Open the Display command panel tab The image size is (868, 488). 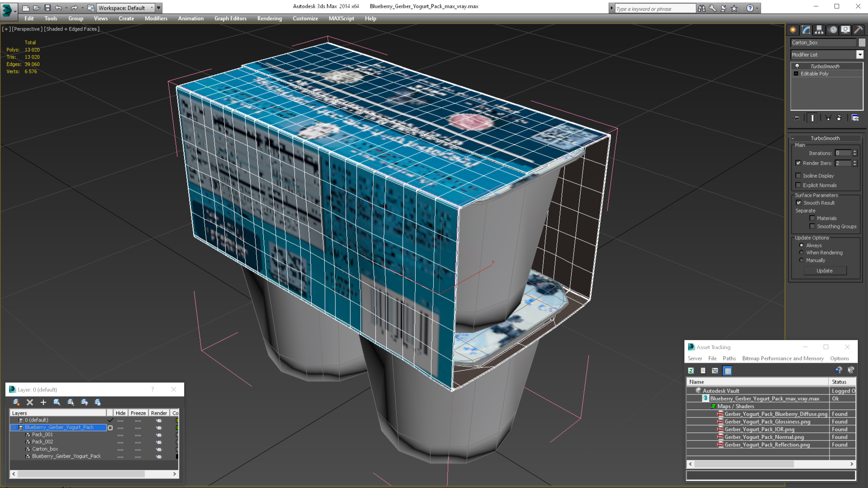click(845, 30)
